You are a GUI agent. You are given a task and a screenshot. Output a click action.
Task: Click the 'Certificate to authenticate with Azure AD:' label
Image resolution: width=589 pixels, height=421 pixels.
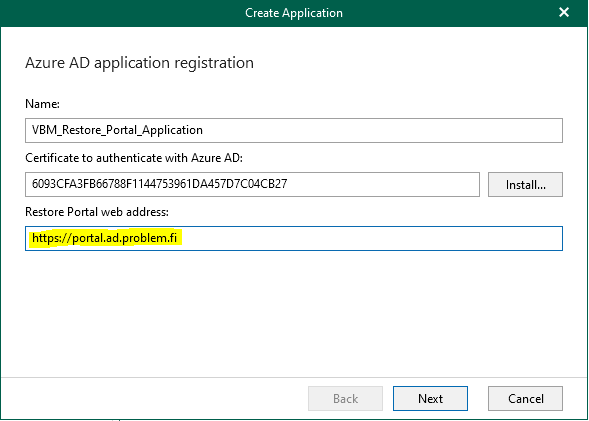point(134,158)
